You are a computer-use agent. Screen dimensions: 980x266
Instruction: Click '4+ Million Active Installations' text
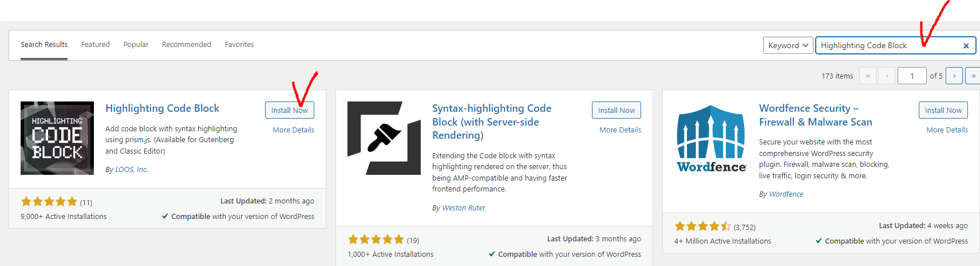[722, 241]
